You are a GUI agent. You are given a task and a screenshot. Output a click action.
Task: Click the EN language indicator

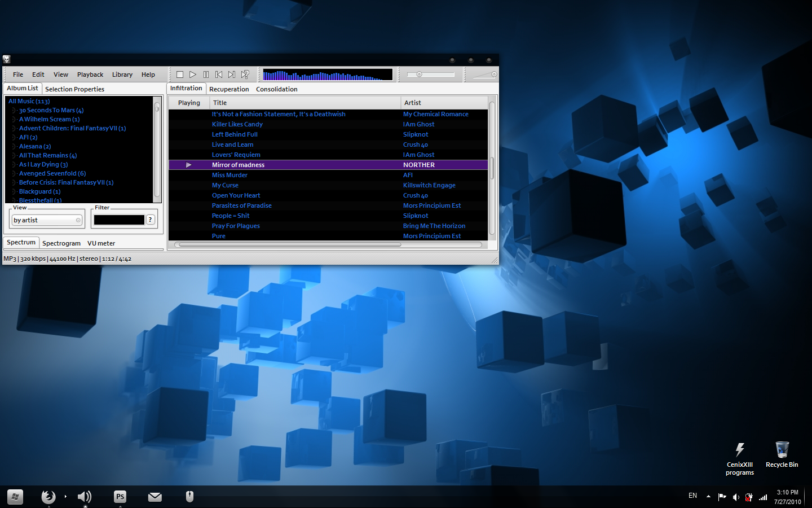click(x=692, y=496)
